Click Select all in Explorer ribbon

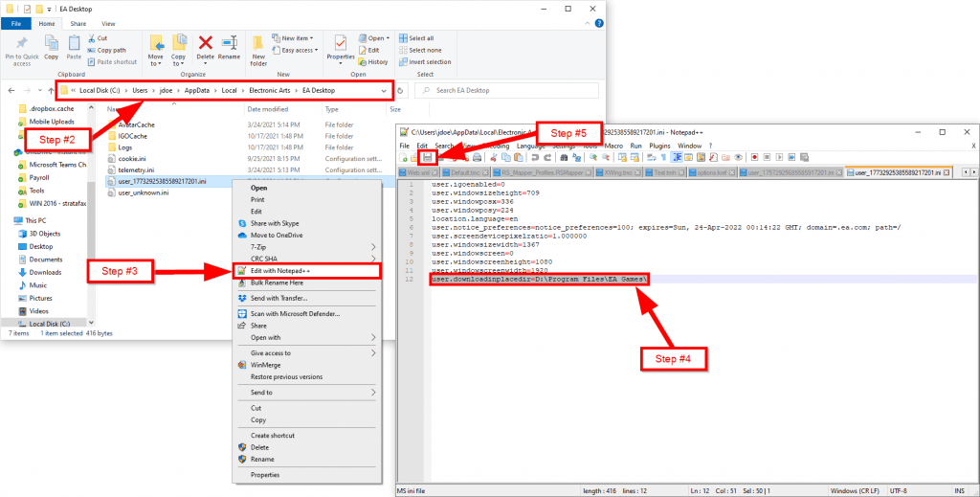[416, 38]
